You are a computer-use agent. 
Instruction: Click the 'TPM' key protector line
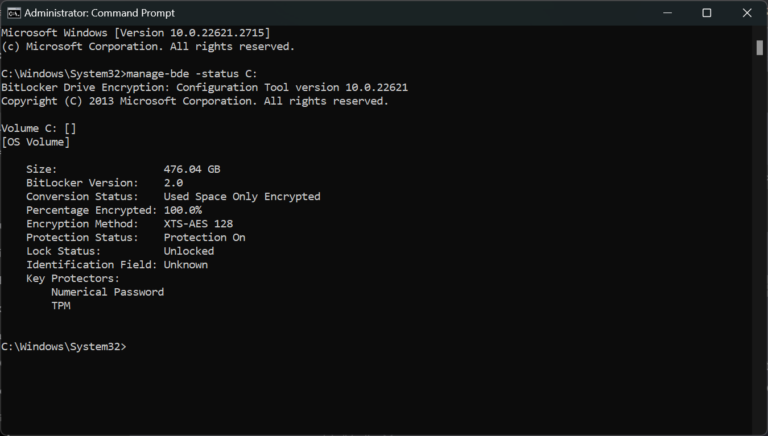[61, 306]
